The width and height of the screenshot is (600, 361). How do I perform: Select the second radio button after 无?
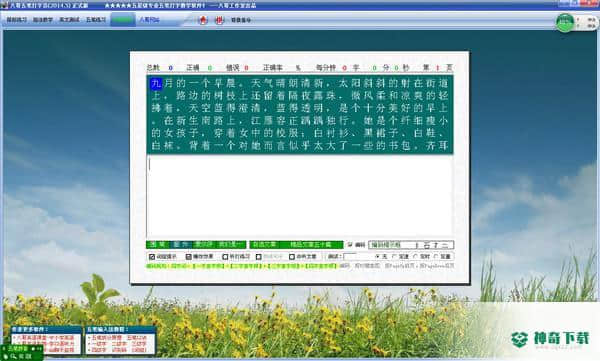(x=394, y=256)
